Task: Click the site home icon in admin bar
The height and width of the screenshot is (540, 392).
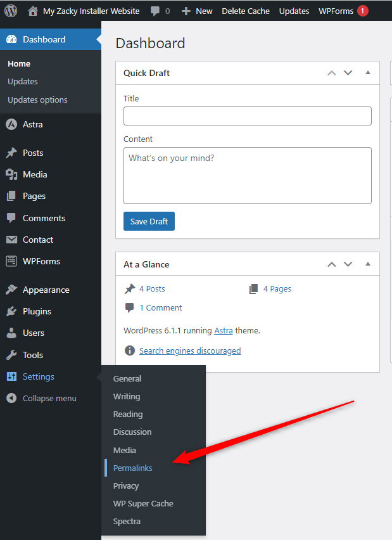Action: pyautogui.click(x=33, y=11)
